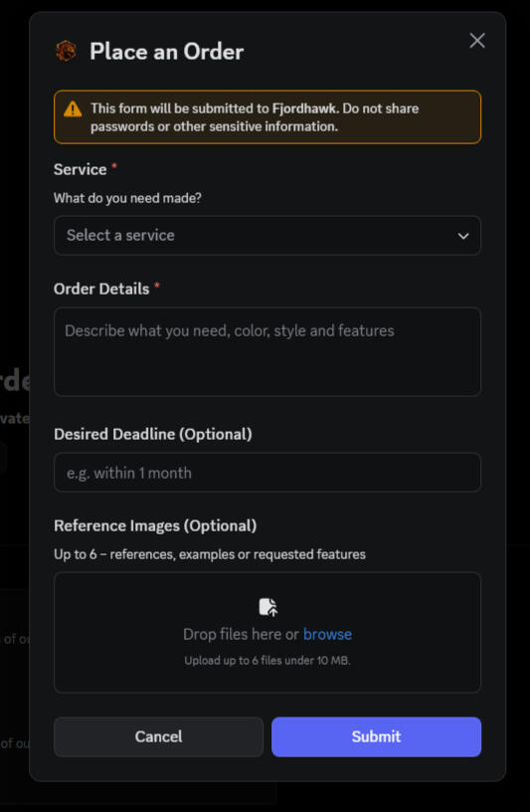Click the Order Details label
Viewport: 530px width, 812px height.
[x=101, y=289]
